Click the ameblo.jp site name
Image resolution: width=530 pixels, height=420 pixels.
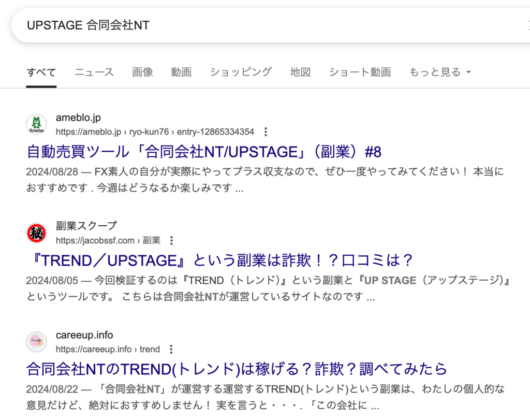point(78,118)
